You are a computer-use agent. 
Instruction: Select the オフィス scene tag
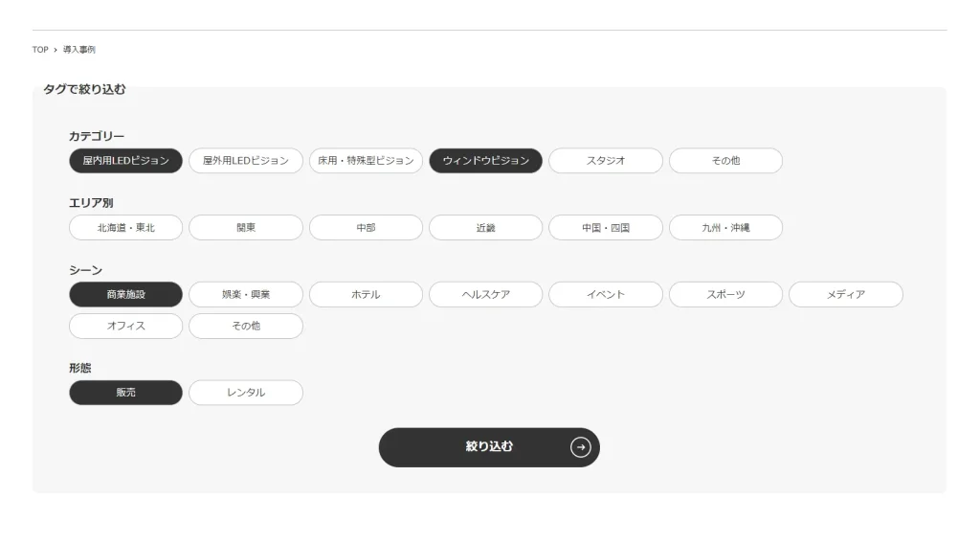click(x=125, y=327)
